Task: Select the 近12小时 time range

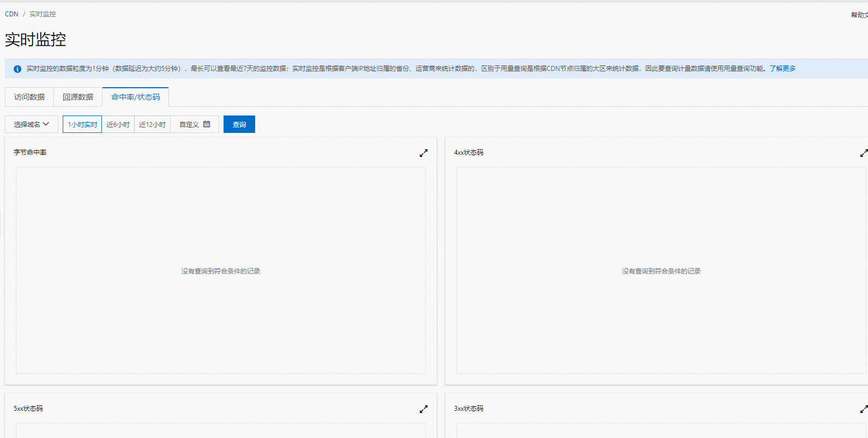Action: (x=153, y=124)
